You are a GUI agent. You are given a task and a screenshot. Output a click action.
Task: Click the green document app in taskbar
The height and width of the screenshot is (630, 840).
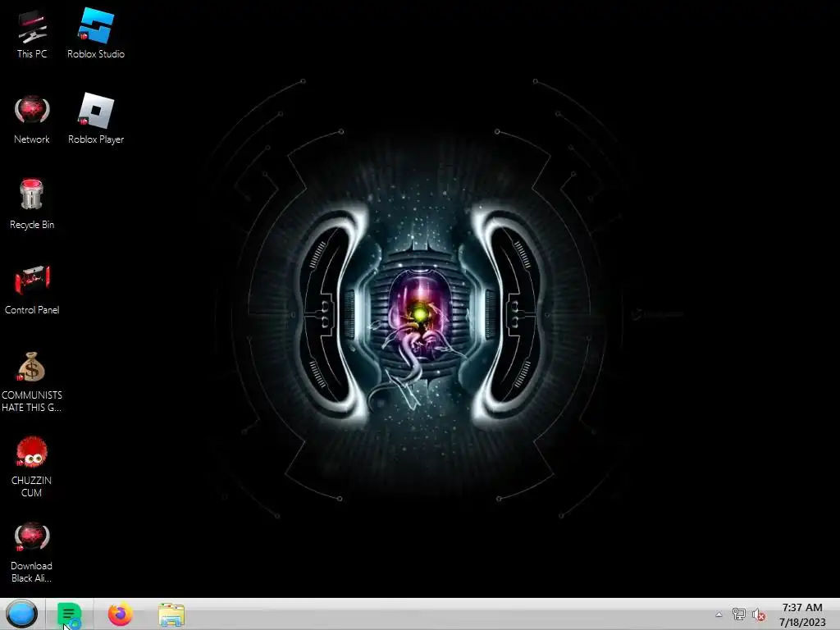pos(69,614)
